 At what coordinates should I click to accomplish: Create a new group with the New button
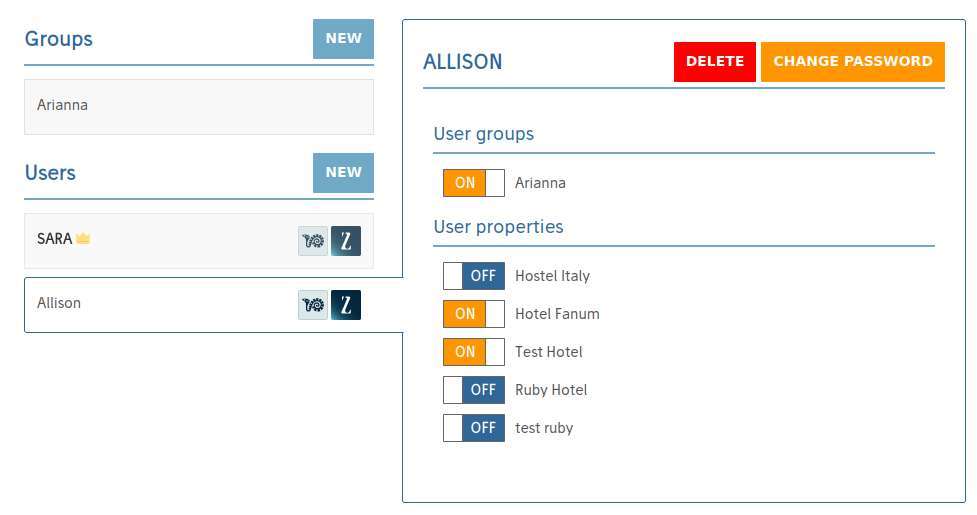click(343, 39)
